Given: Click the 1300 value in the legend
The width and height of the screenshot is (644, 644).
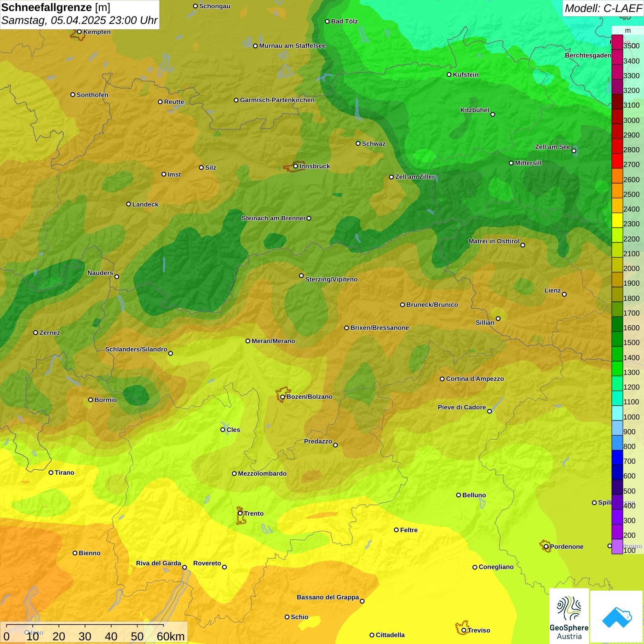Looking at the screenshot, I should coord(632,372).
